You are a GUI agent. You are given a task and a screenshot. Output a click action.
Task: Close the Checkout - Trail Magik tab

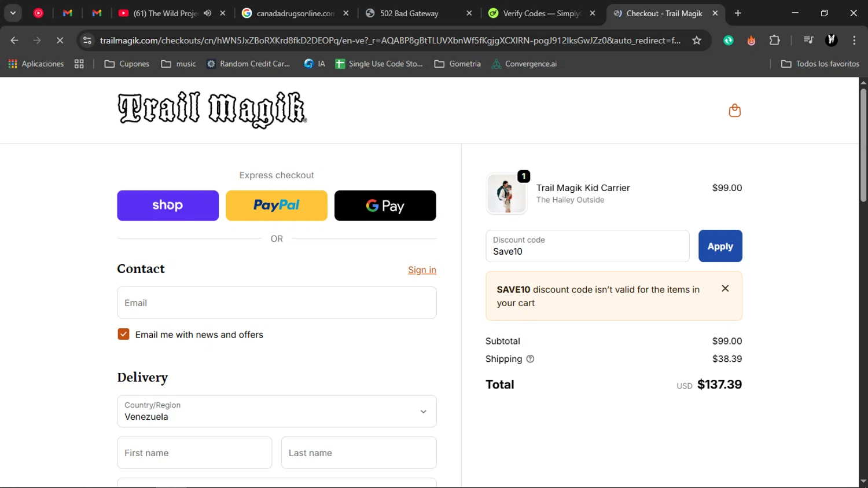click(715, 13)
